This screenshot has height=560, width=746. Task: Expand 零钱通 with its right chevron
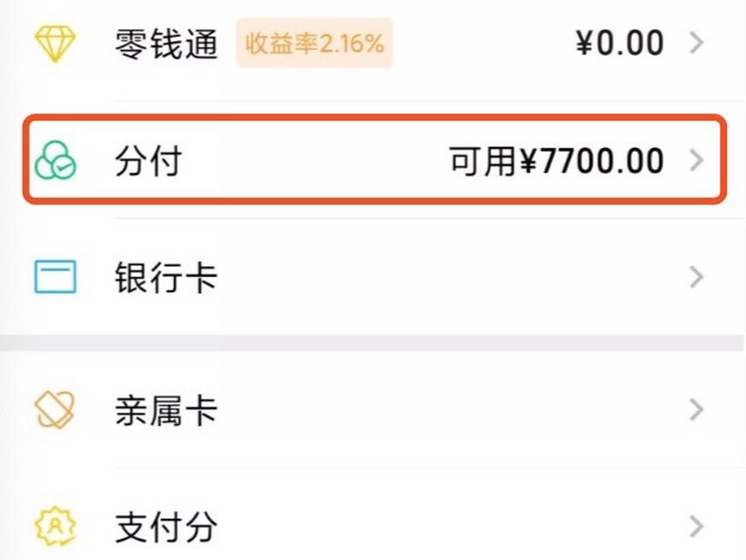click(696, 43)
